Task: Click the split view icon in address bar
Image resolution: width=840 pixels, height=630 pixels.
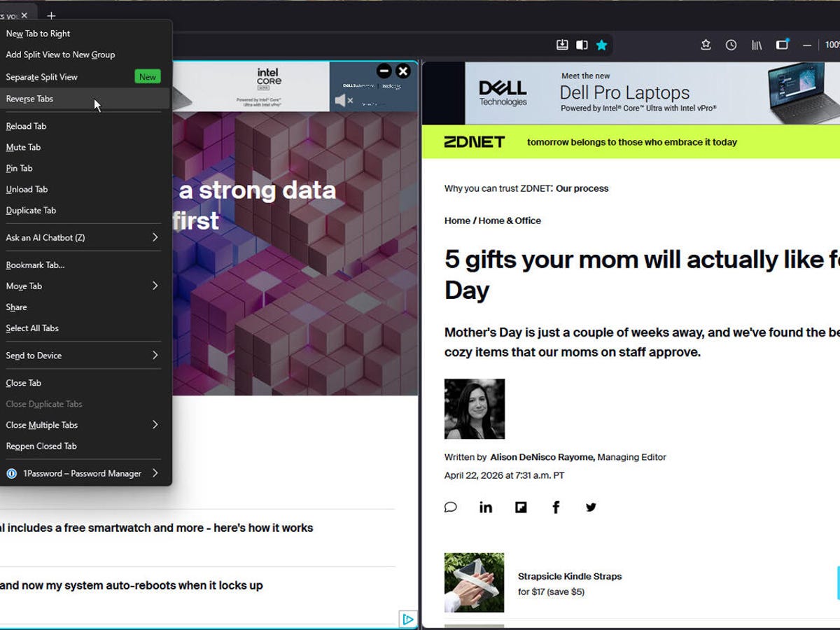Action: point(582,45)
